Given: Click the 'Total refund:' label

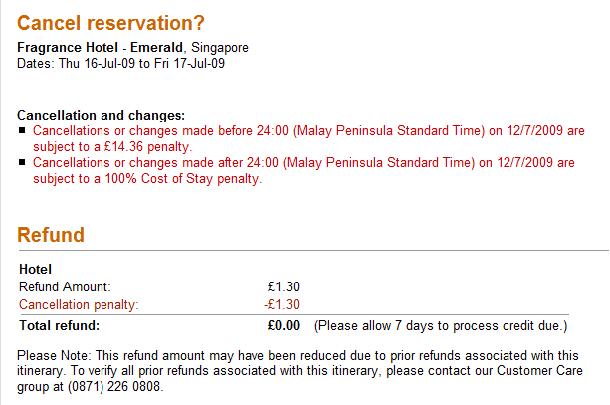Looking at the screenshot, I should pyautogui.click(x=60, y=325).
